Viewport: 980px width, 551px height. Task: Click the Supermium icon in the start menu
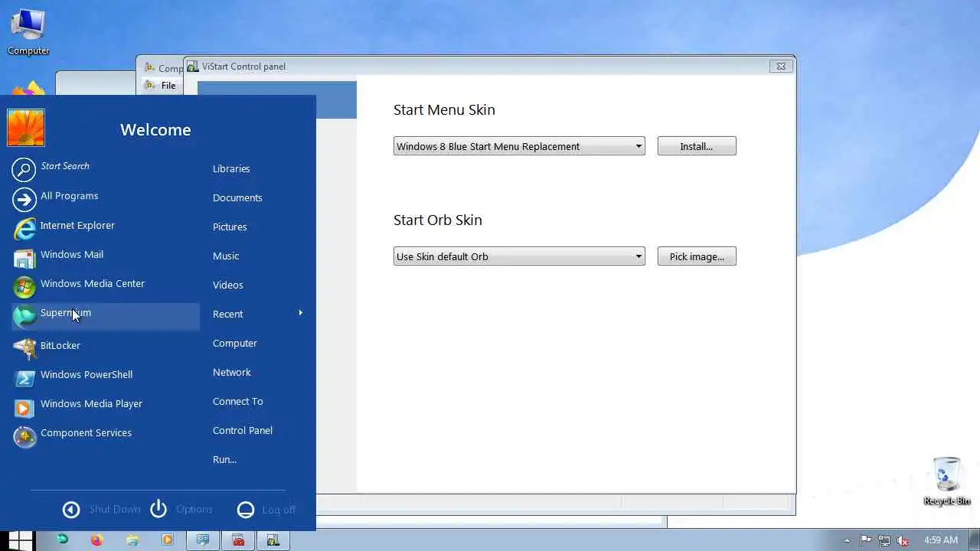24,316
